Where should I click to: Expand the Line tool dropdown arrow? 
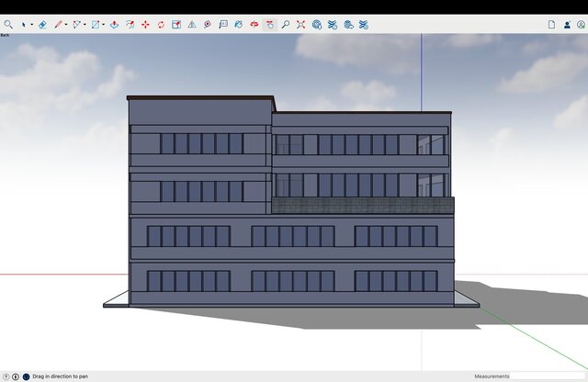pyautogui.click(x=67, y=25)
